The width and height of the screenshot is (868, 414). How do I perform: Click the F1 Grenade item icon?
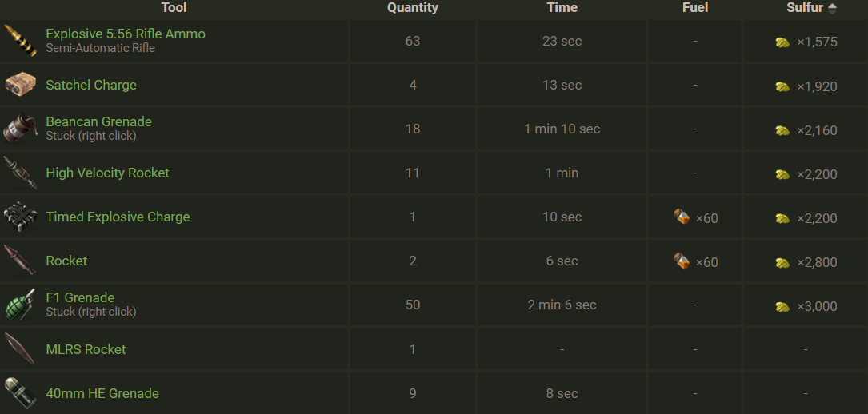coord(20,305)
